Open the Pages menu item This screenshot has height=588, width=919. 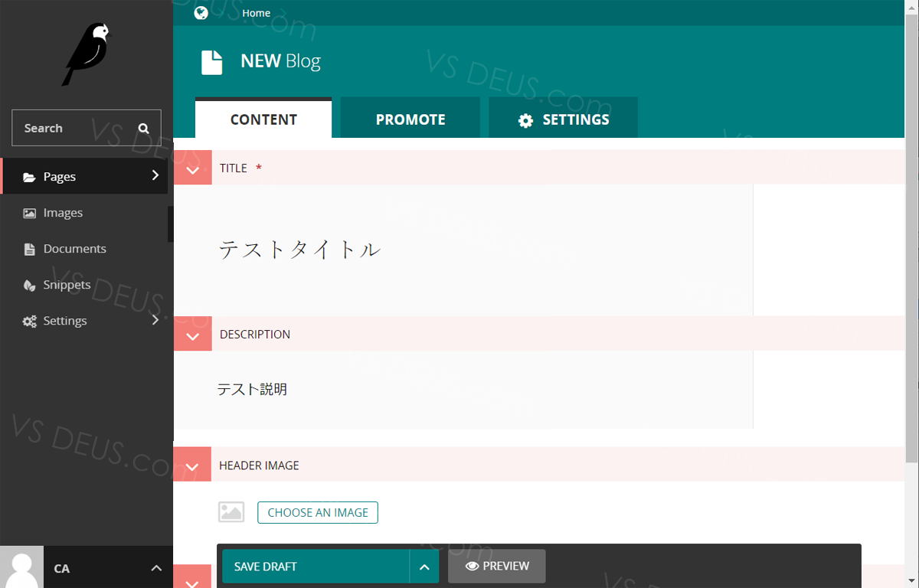(84, 176)
